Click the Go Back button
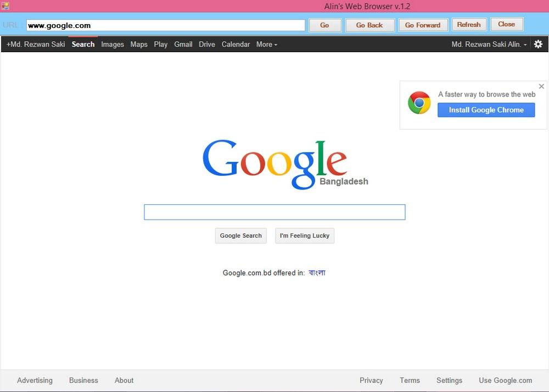549x392 pixels. (x=369, y=25)
